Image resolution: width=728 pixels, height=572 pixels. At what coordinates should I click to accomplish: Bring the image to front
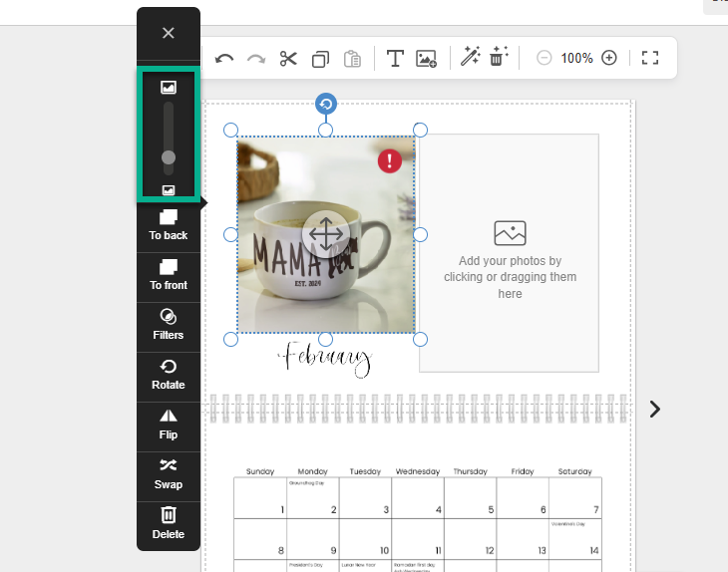point(169,276)
